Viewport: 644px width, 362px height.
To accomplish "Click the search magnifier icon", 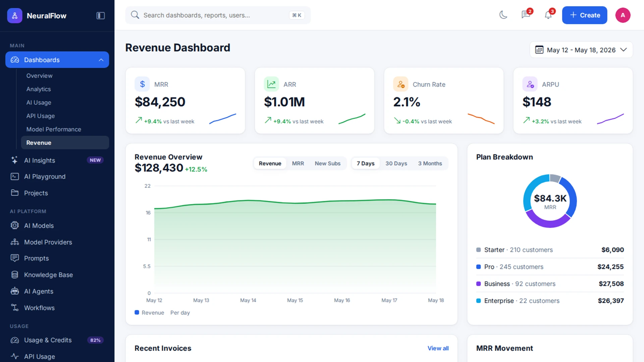I will (x=135, y=15).
